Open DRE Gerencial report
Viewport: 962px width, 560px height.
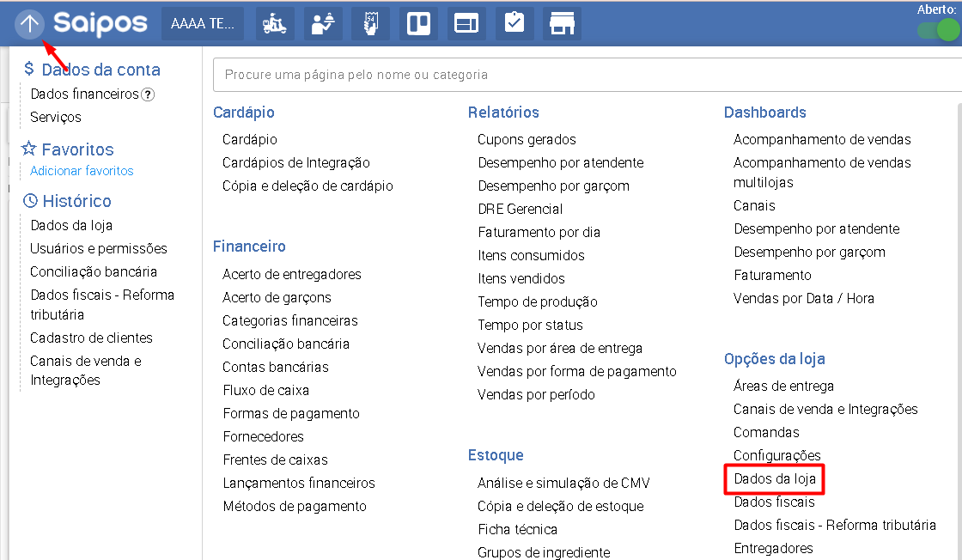pos(521,210)
